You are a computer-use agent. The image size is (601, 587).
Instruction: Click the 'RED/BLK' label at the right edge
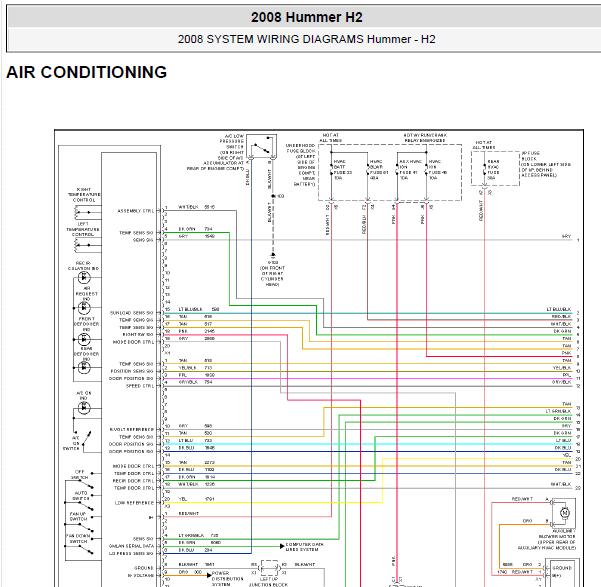pos(561,316)
